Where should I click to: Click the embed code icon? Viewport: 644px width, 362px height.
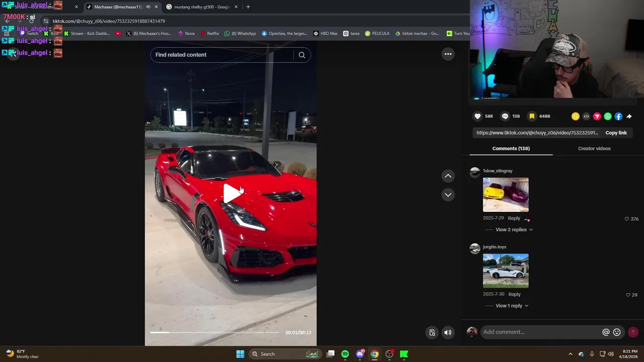click(586, 116)
